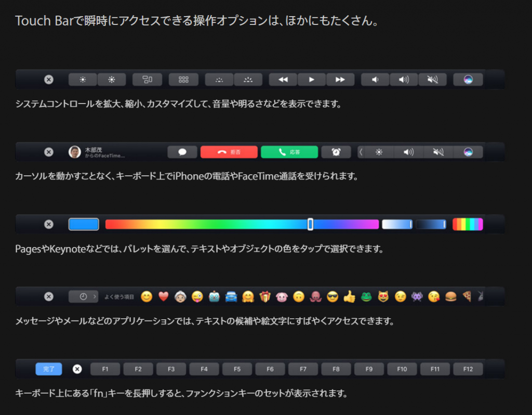Tap the F3 function key

[x=171, y=369]
